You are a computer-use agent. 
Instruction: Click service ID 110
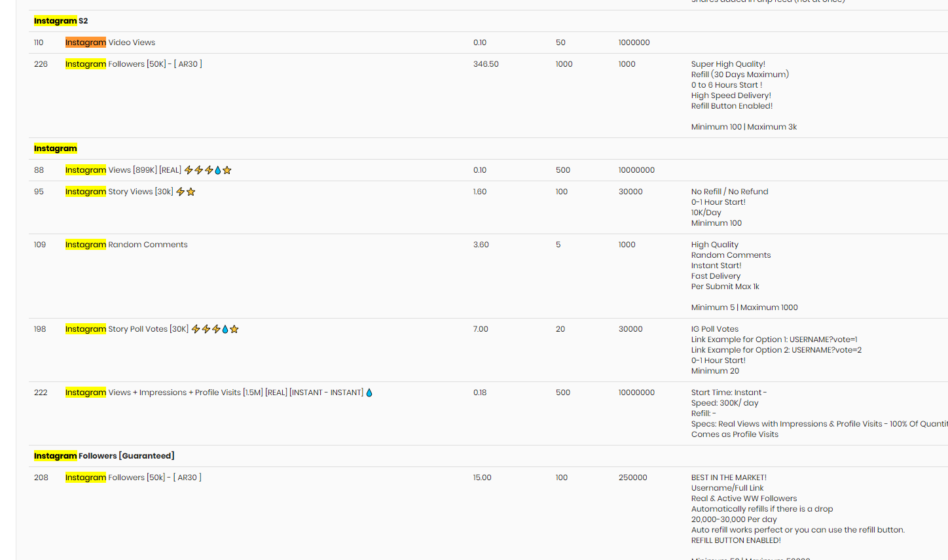pos(39,43)
